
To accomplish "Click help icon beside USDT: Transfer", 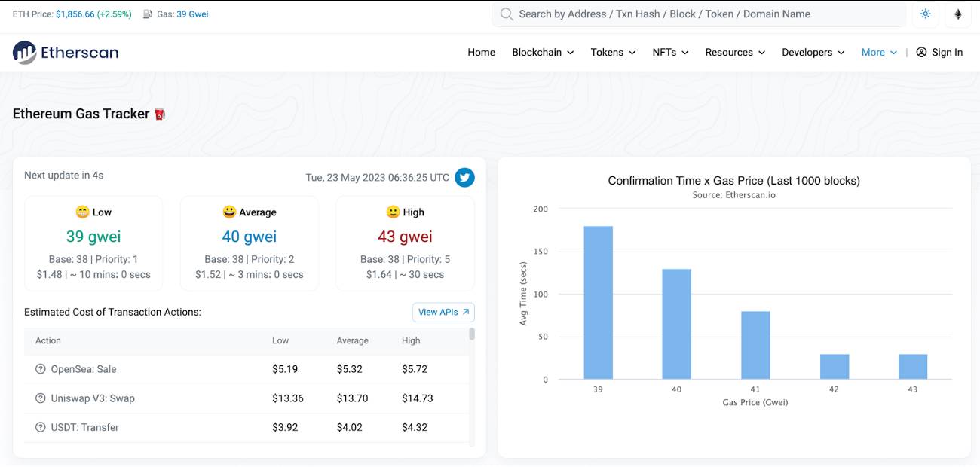I will pyautogui.click(x=41, y=427).
